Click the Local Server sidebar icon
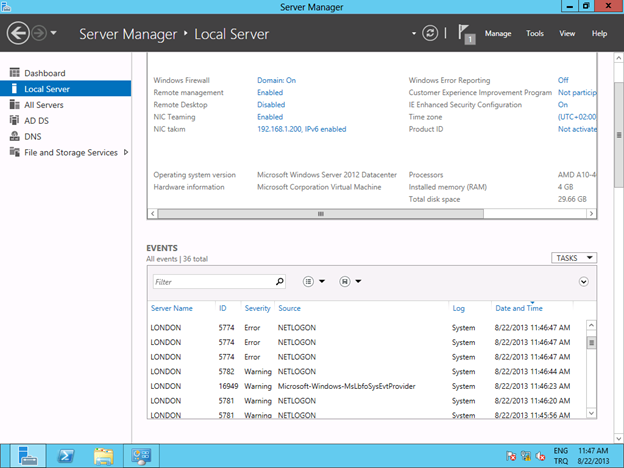This screenshot has width=624, height=468. [14, 88]
